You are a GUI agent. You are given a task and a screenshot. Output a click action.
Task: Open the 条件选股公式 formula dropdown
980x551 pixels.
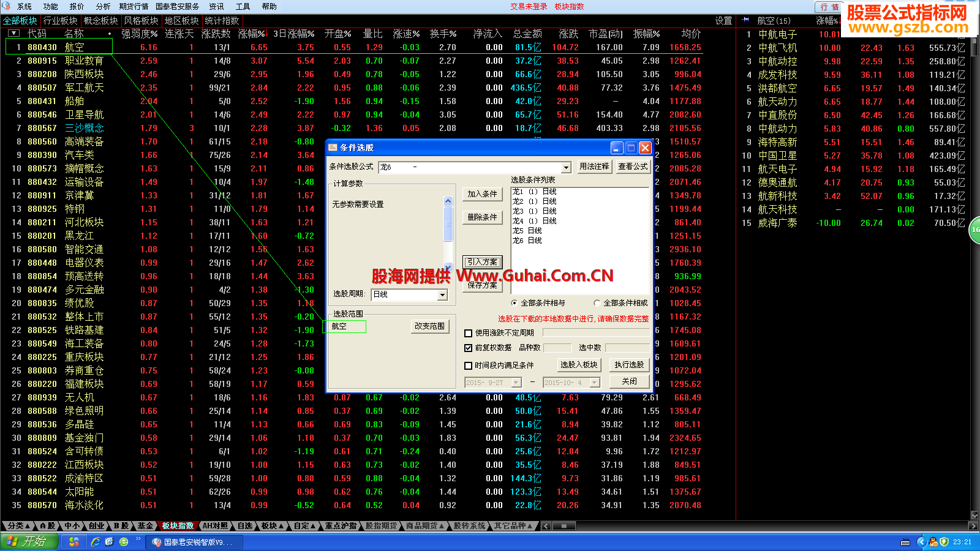click(x=566, y=167)
